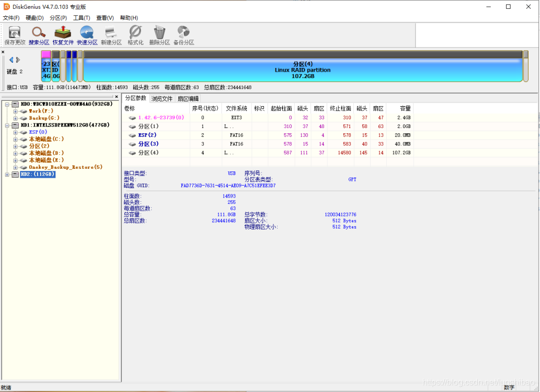Close the left disk tree panel
This screenshot has width=540, height=392.
point(117,97)
